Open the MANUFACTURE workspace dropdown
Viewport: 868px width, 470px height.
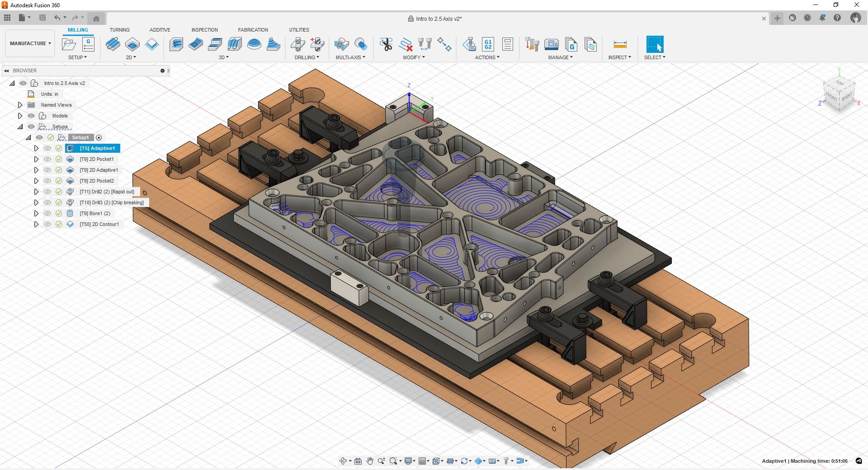click(x=30, y=43)
